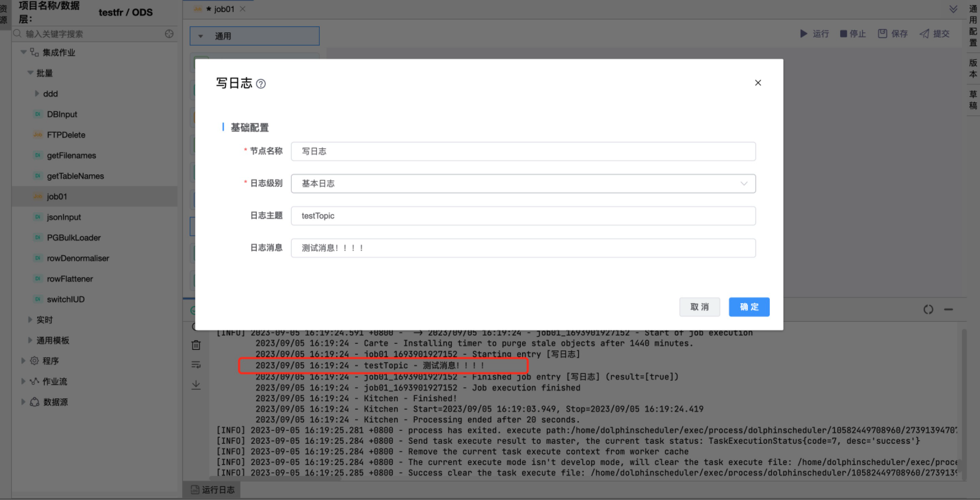This screenshot has height=500, width=980.
Task: Click the download log icon
Action: tap(196, 385)
